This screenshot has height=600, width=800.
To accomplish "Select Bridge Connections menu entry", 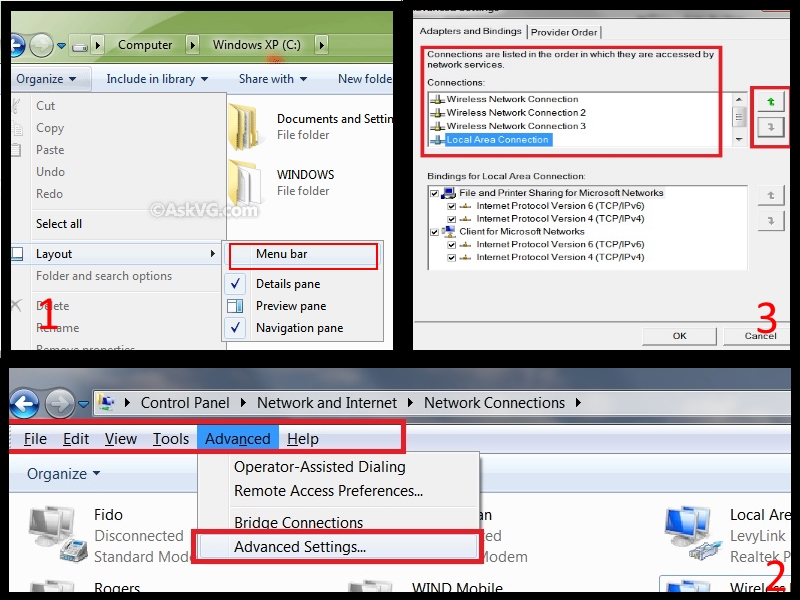I will point(339,522).
